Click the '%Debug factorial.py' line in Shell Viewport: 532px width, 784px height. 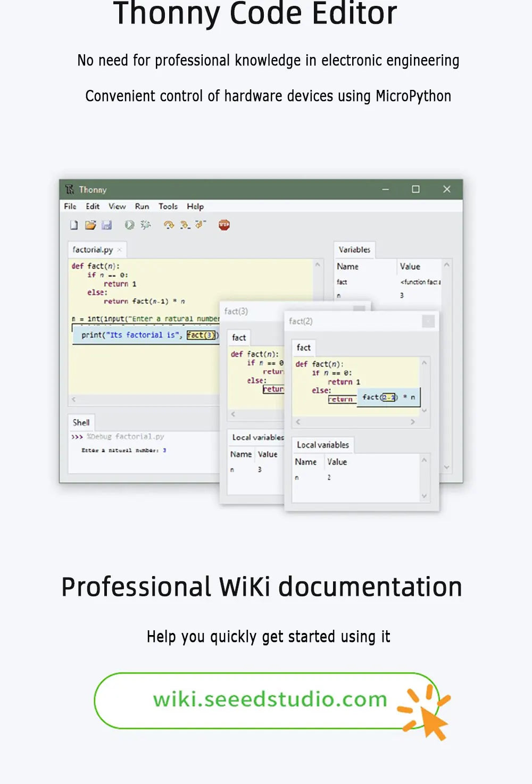[x=118, y=437]
